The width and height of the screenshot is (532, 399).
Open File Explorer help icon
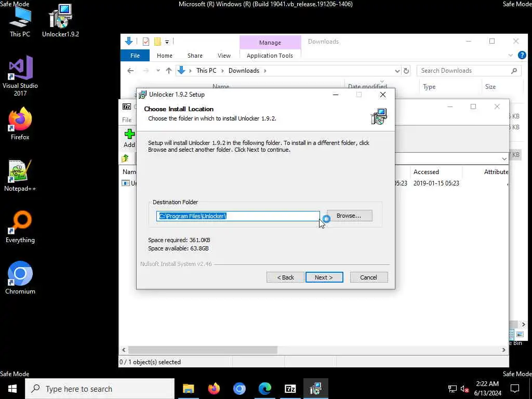point(522,55)
